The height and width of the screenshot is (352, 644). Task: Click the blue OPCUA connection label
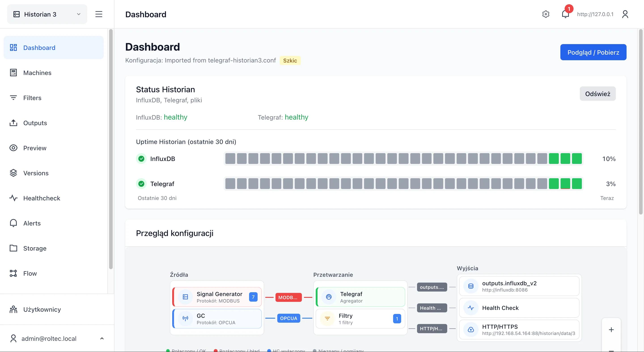(x=288, y=318)
